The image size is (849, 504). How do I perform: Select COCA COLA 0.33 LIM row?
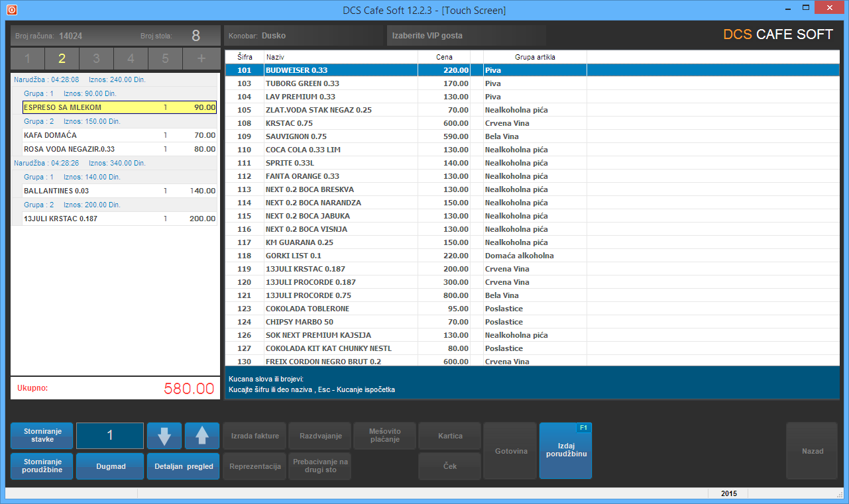click(x=341, y=150)
